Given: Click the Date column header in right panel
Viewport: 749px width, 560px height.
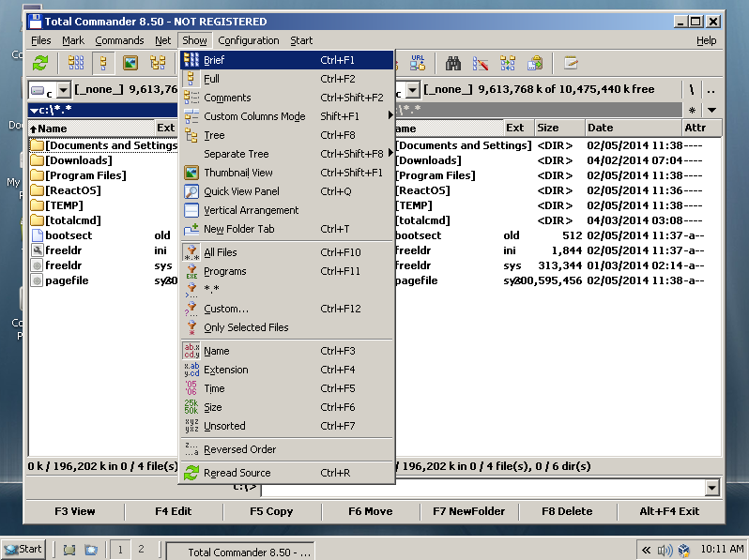Looking at the screenshot, I should 634,128.
